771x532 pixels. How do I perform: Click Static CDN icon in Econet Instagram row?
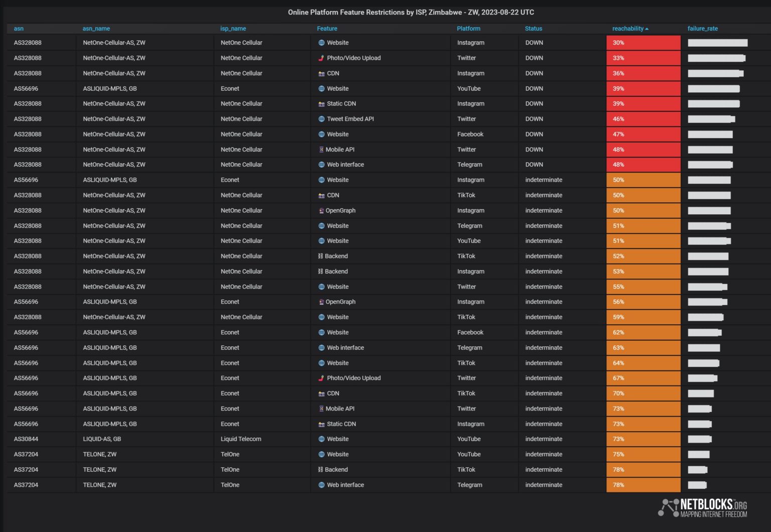click(321, 424)
